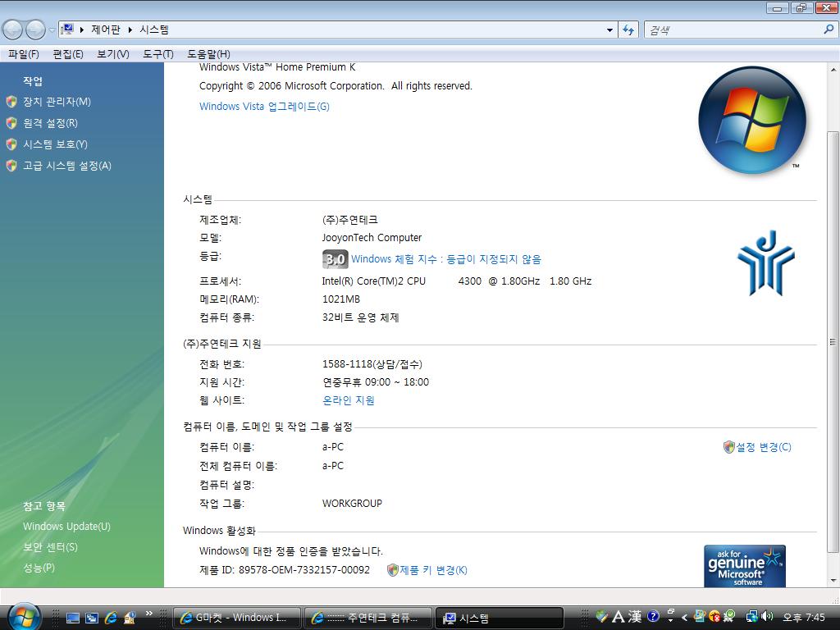
Task: Click the refresh button next to the address bar
Action: 628,30
